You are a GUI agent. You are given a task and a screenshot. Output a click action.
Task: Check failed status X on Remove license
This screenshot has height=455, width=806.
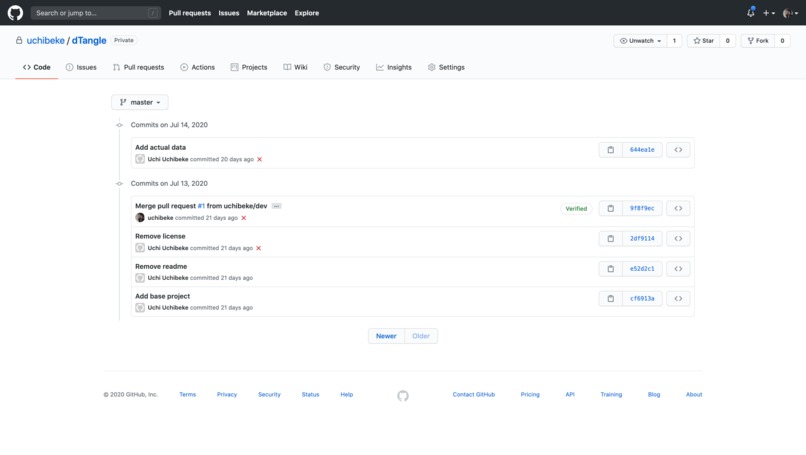[259, 248]
